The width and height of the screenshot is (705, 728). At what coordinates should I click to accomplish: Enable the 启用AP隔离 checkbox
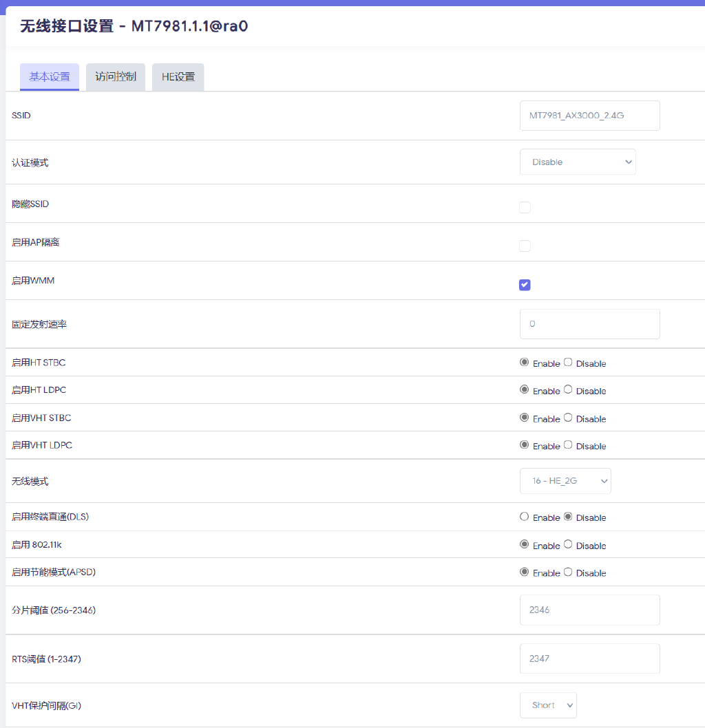[x=525, y=246]
